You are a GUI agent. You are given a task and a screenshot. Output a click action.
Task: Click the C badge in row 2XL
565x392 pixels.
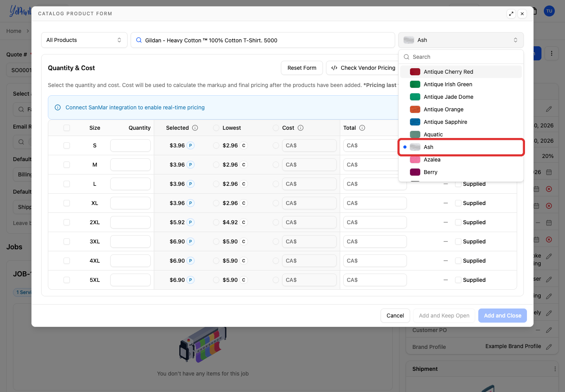[244, 222]
